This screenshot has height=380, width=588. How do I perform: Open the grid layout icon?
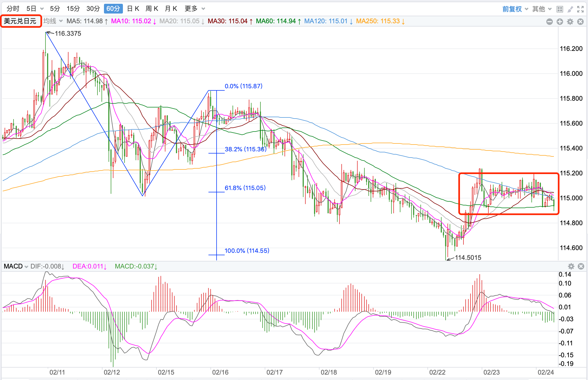point(560,9)
